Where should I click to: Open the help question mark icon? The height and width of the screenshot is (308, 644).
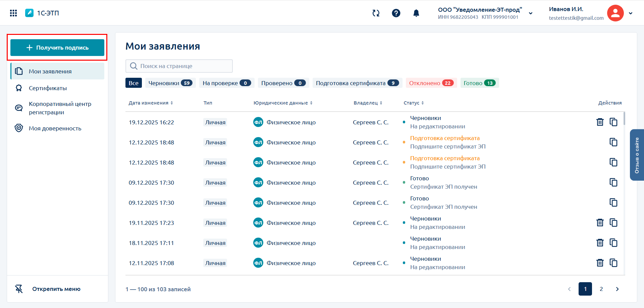(x=396, y=13)
